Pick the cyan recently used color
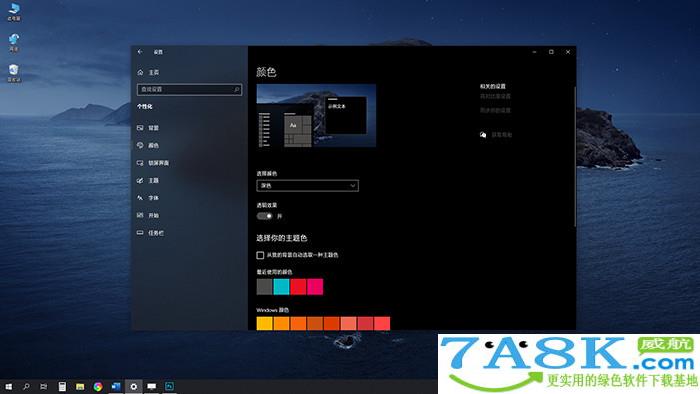The image size is (700, 394). click(x=281, y=286)
